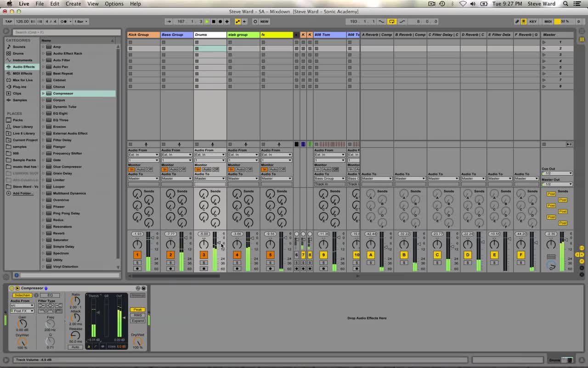Select Expand mode in Compressor

[x=138, y=321]
